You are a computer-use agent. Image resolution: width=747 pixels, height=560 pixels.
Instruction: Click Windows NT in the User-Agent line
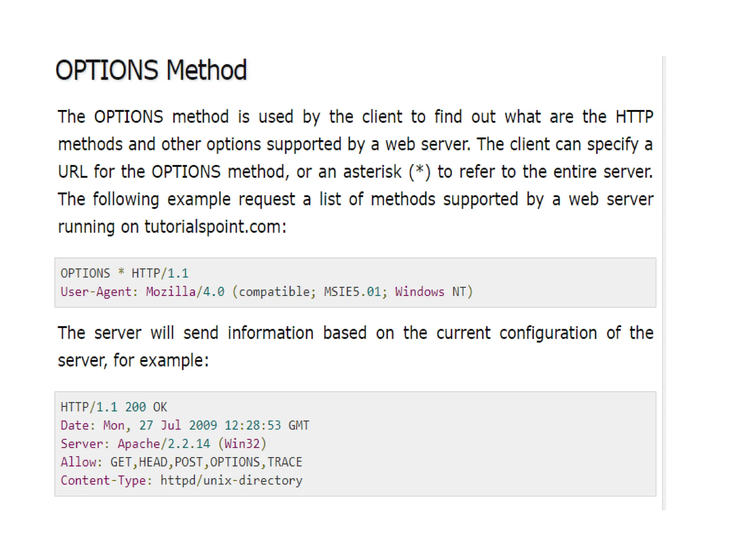point(430,292)
